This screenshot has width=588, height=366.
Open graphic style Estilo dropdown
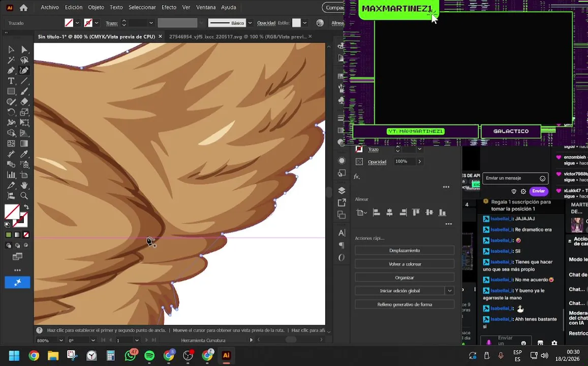[x=304, y=23]
